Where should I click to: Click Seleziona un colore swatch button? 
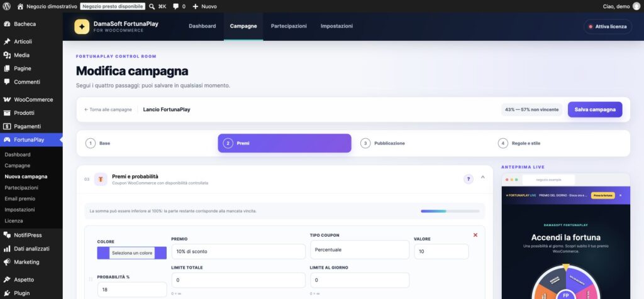[132, 253]
